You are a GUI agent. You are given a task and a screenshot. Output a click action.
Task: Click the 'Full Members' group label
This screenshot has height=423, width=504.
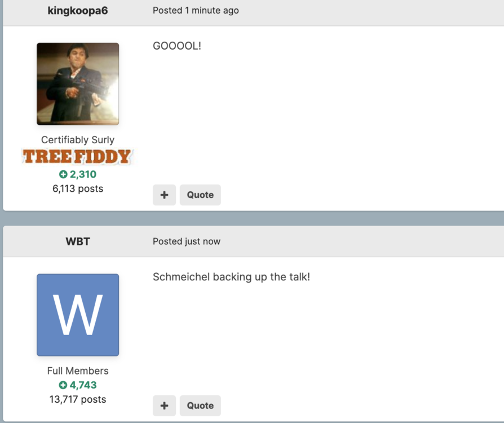78,371
